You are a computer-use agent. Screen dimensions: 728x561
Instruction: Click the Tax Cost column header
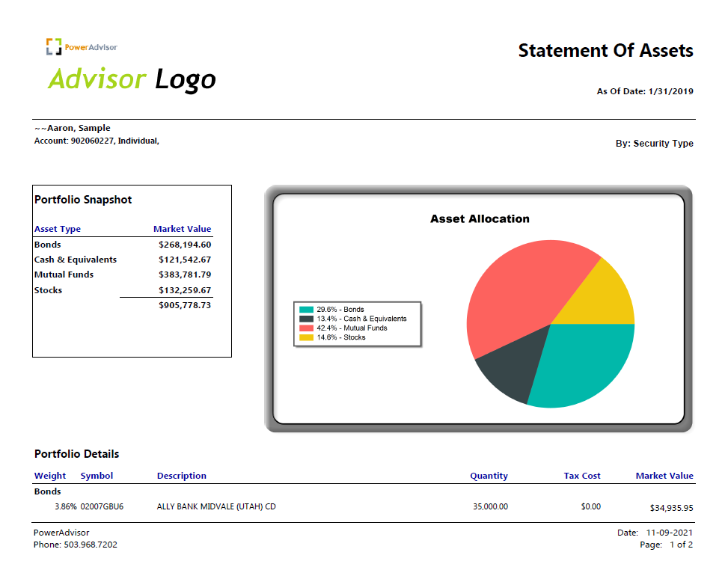[582, 476]
